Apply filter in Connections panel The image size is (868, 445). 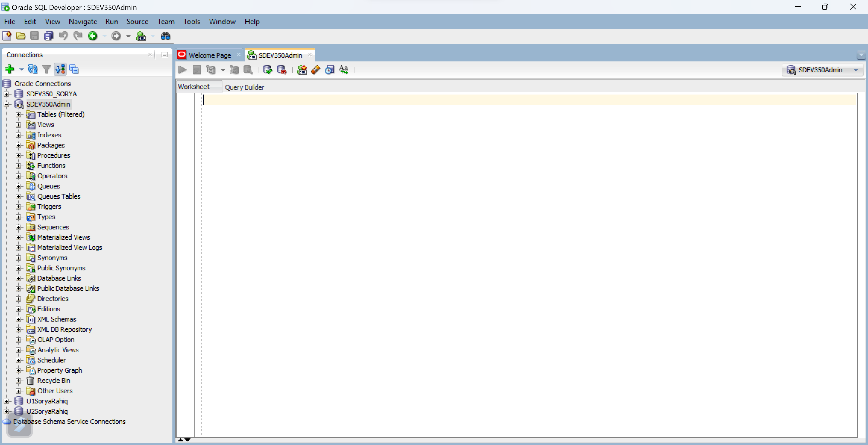click(46, 69)
